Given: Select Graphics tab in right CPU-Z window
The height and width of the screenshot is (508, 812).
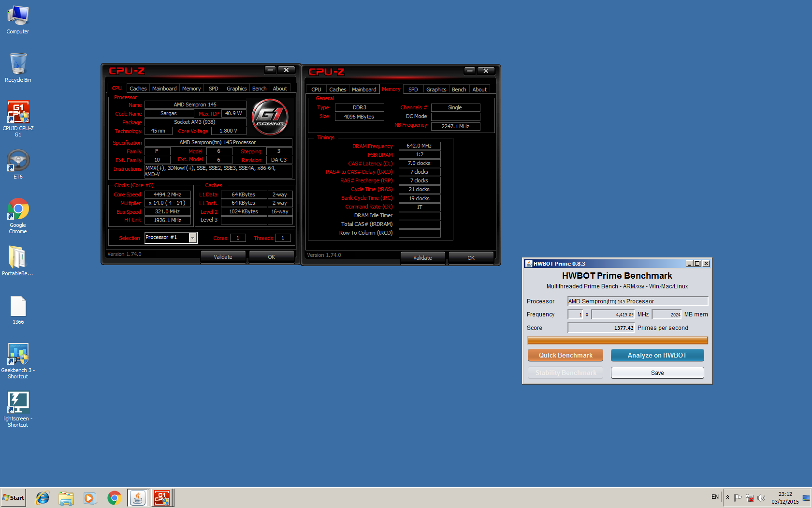Looking at the screenshot, I should click(436, 90).
